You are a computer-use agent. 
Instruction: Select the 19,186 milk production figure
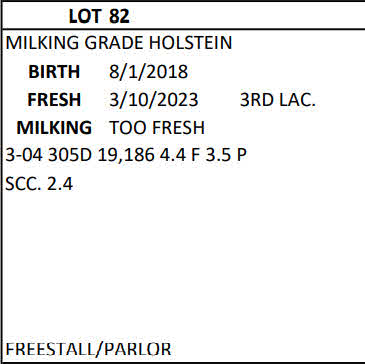pyautogui.click(x=126, y=156)
